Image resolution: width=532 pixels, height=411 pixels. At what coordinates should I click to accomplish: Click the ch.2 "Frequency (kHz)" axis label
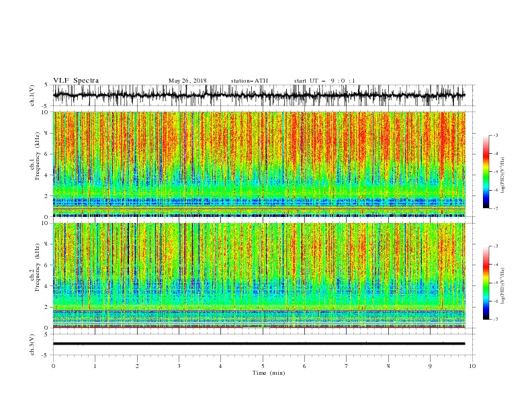click(x=38, y=267)
